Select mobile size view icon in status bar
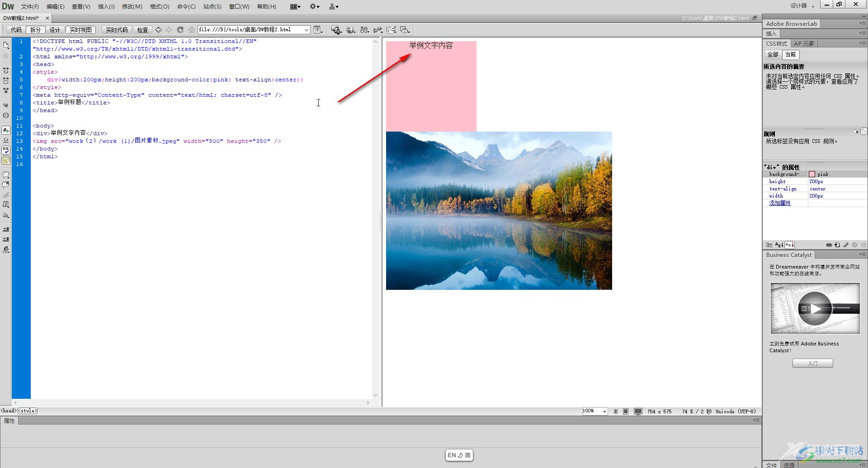The height and width of the screenshot is (468, 868). [x=616, y=411]
